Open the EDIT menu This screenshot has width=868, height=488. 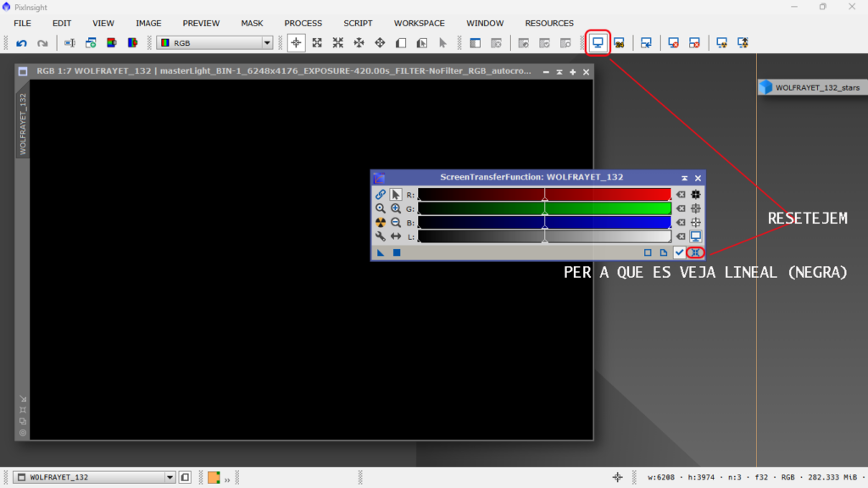61,23
